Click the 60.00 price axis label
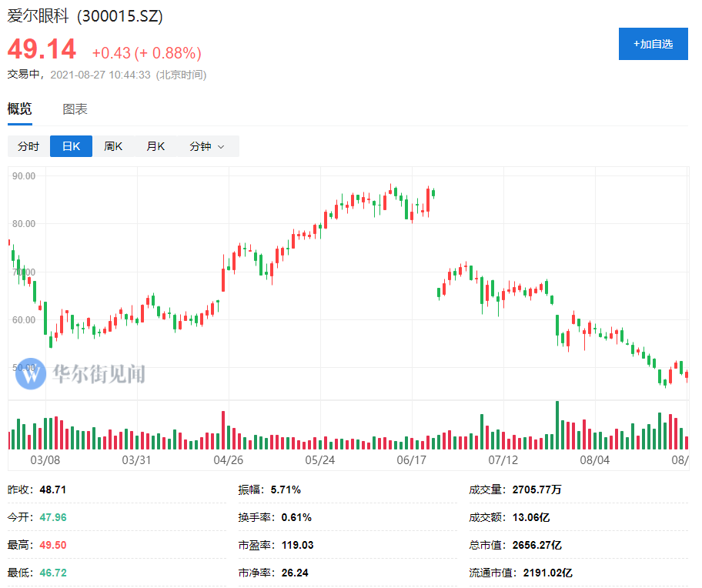This screenshot has width=702, height=588. click(x=24, y=320)
